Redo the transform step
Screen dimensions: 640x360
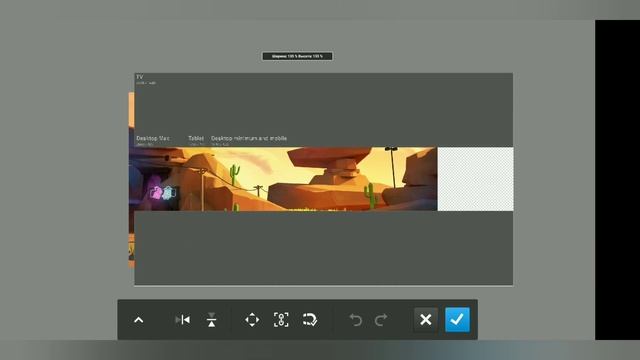click(x=381, y=320)
